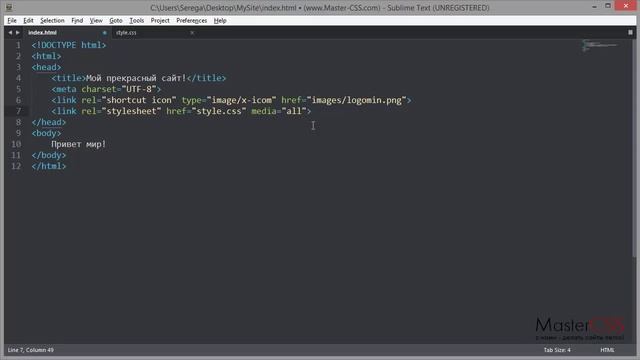The height and width of the screenshot is (360, 640).
Task: Go to previous tab with left arrow
Action: point(10,32)
